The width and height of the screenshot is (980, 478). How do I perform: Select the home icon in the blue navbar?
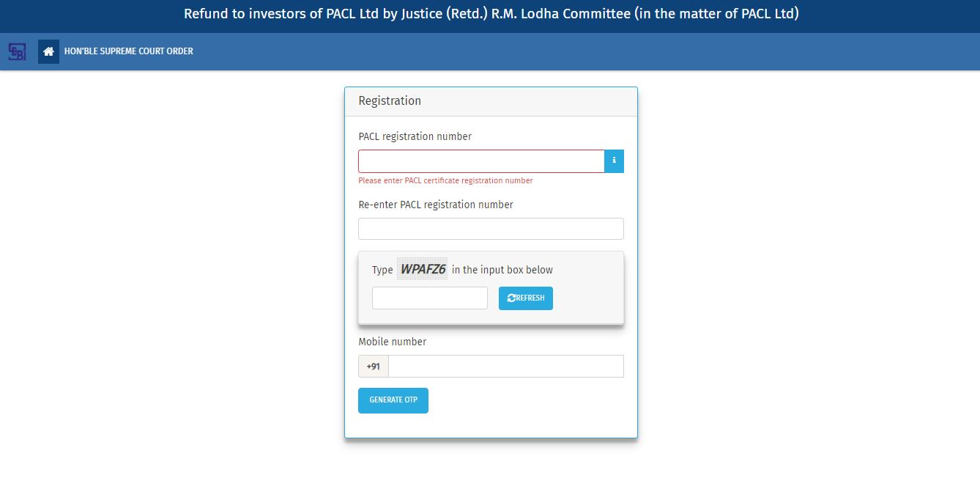coord(48,51)
